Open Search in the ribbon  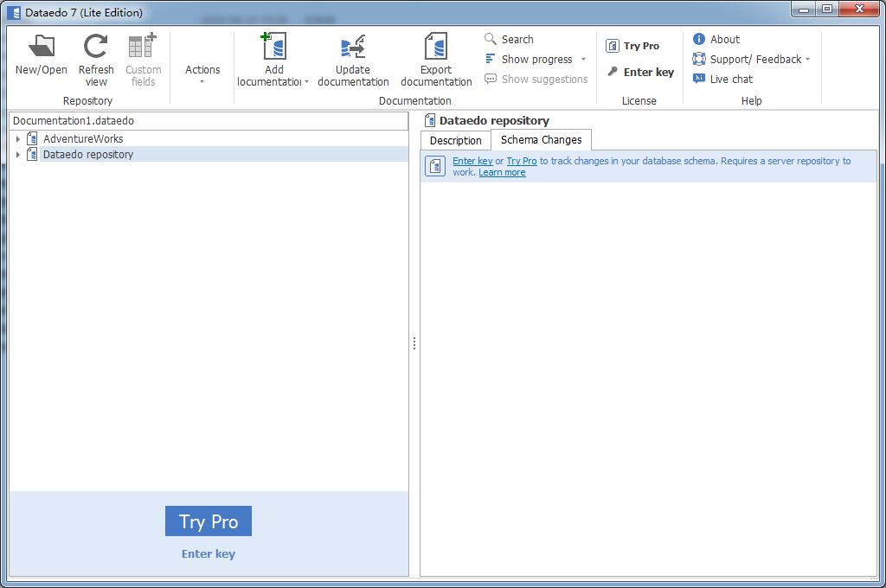click(x=509, y=39)
